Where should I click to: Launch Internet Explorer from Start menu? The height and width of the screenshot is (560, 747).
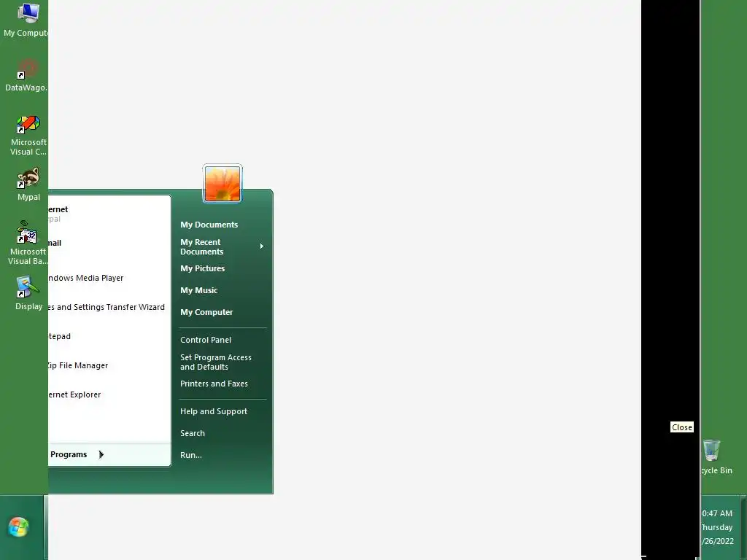(x=109, y=394)
